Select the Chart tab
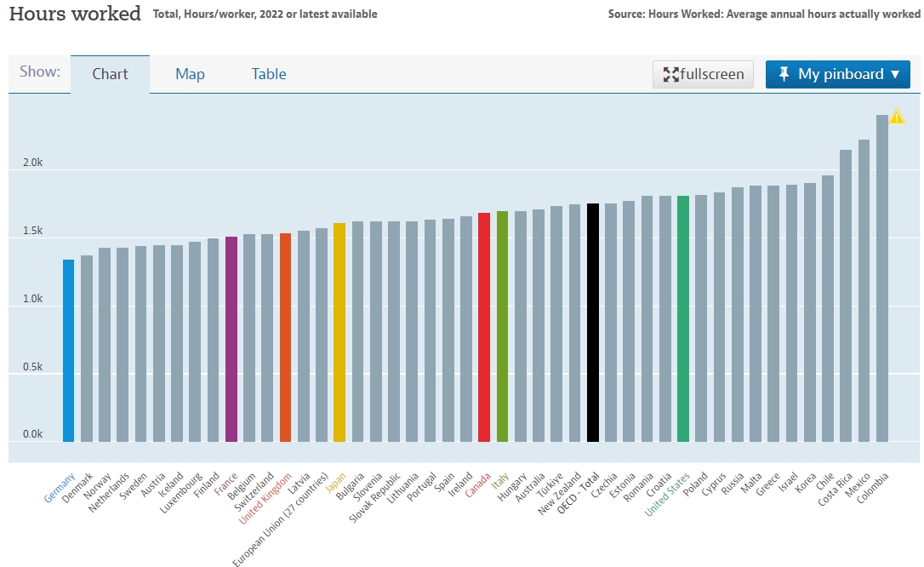924x567 pixels. tap(111, 74)
